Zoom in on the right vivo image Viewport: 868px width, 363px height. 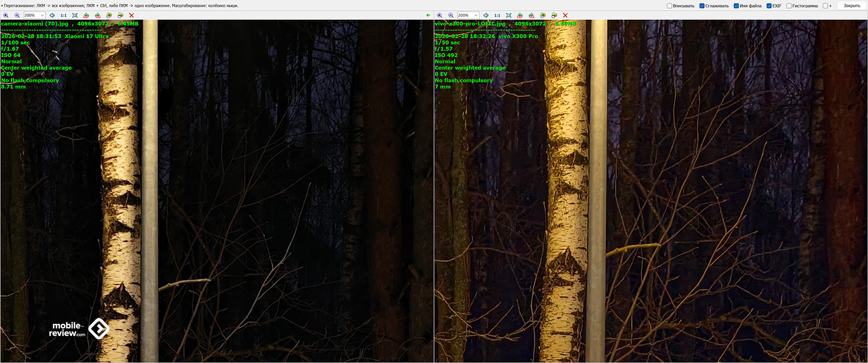pyautogui.click(x=439, y=15)
